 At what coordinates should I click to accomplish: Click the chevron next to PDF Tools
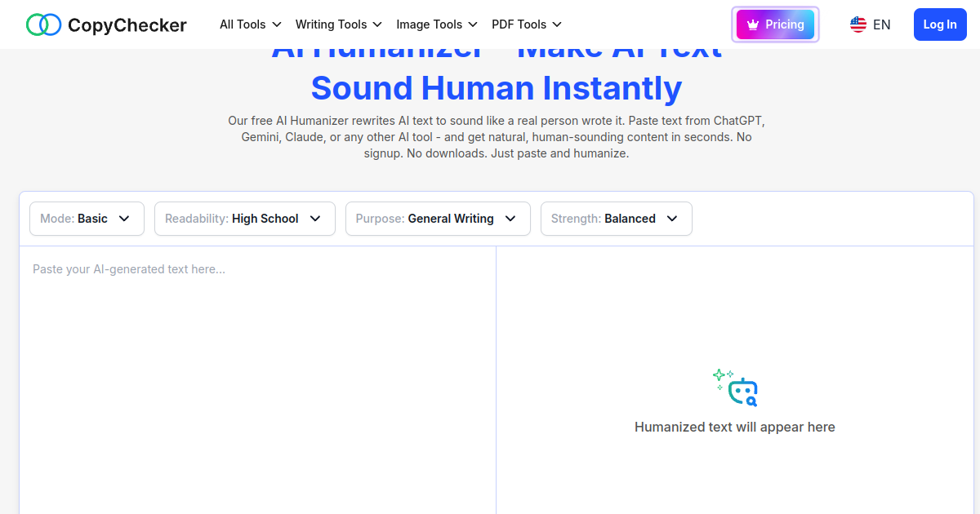tap(557, 24)
